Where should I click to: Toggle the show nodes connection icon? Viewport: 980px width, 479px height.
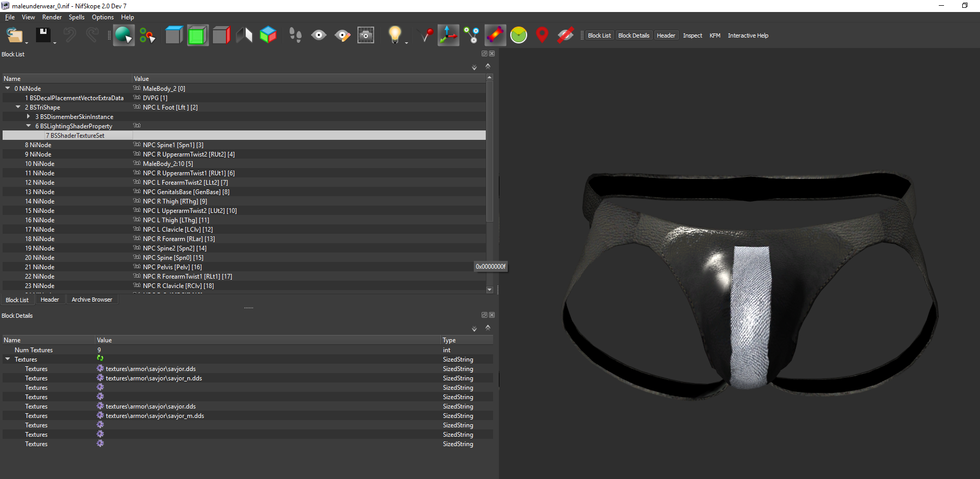point(472,35)
